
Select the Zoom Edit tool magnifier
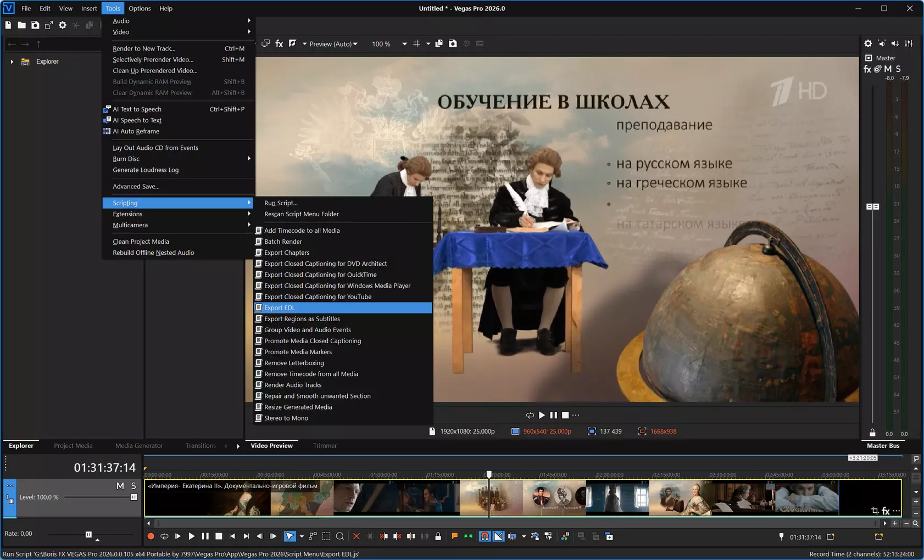coord(340,536)
